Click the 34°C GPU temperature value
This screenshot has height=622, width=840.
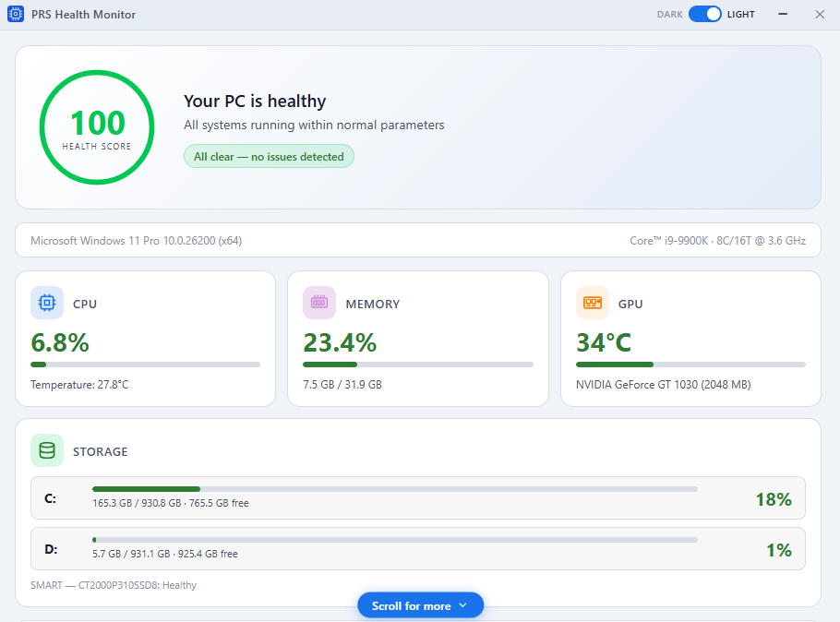point(604,343)
